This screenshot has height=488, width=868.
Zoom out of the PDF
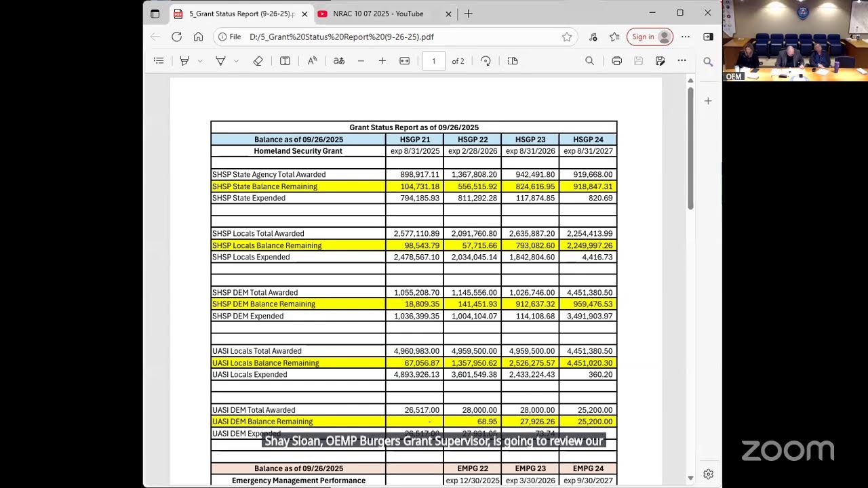coord(361,61)
